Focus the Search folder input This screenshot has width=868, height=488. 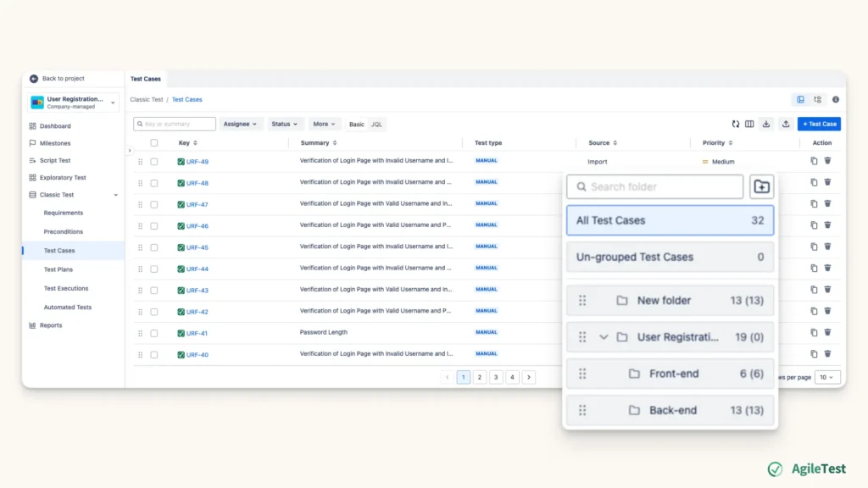pos(655,187)
